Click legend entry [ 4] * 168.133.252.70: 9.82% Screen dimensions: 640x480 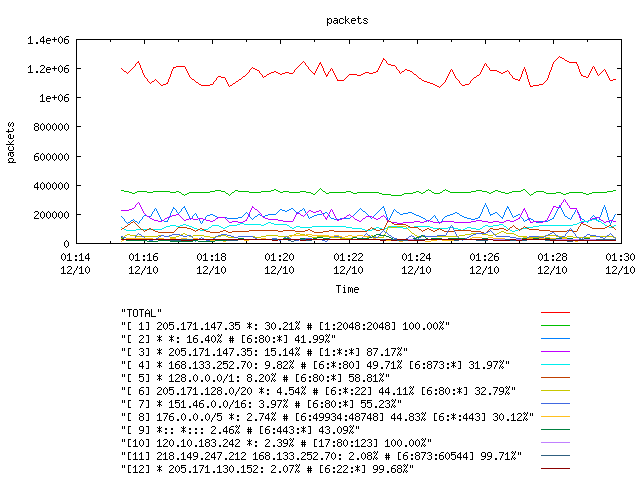316,365
